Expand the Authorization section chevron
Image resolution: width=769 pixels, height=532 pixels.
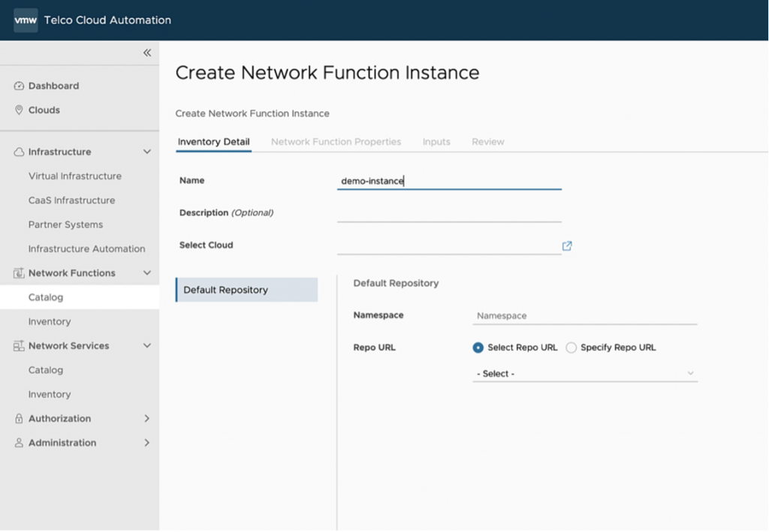(x=146, y=419)
